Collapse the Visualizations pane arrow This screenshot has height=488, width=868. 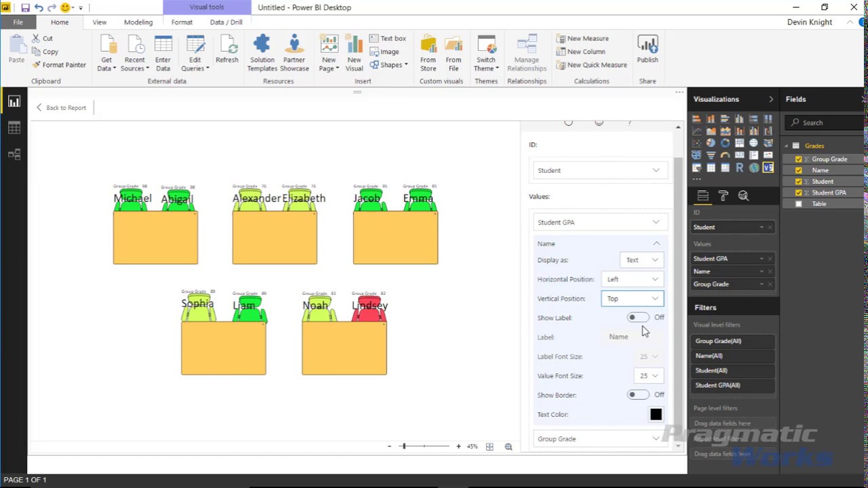pyautogui.click(x=771, y=100)
